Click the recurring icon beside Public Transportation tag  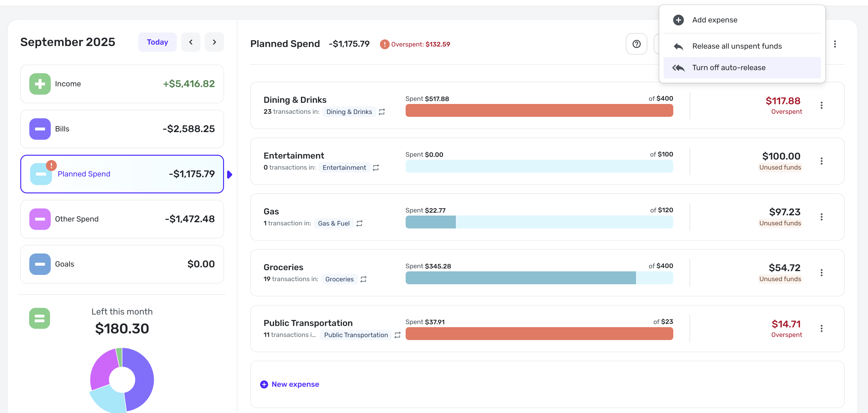398,335
